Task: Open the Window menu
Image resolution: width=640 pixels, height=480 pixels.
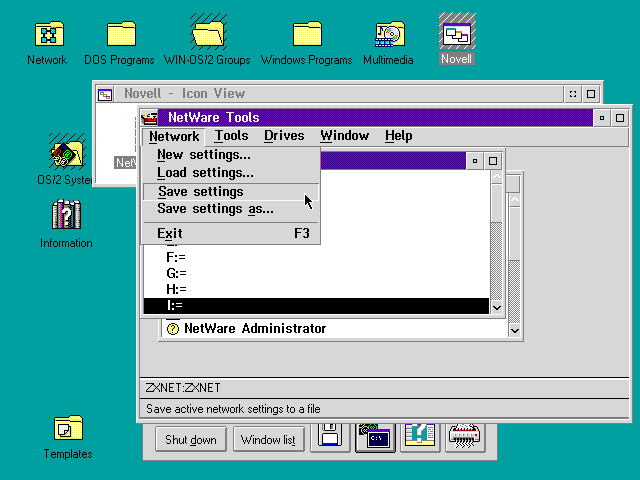Action: [344, 136]
